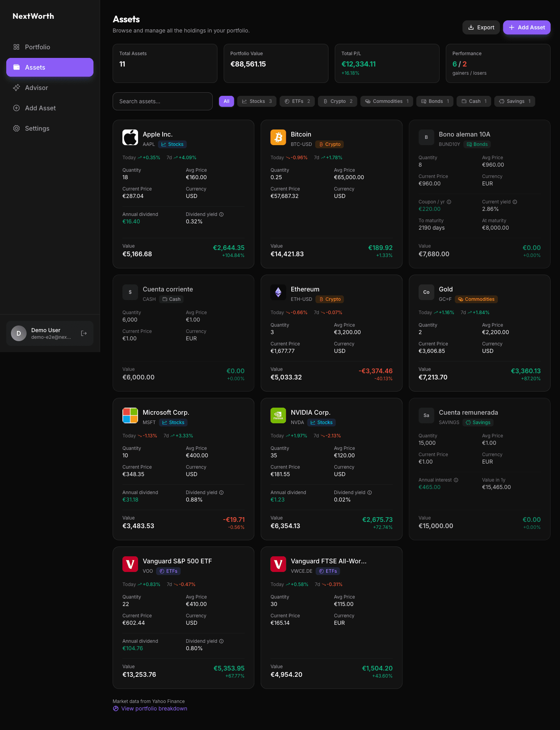Viewport: 560px width, 730px height.
Task: Click NVIDIA's Dividend yield info icon
Action: tap(370, 493)
